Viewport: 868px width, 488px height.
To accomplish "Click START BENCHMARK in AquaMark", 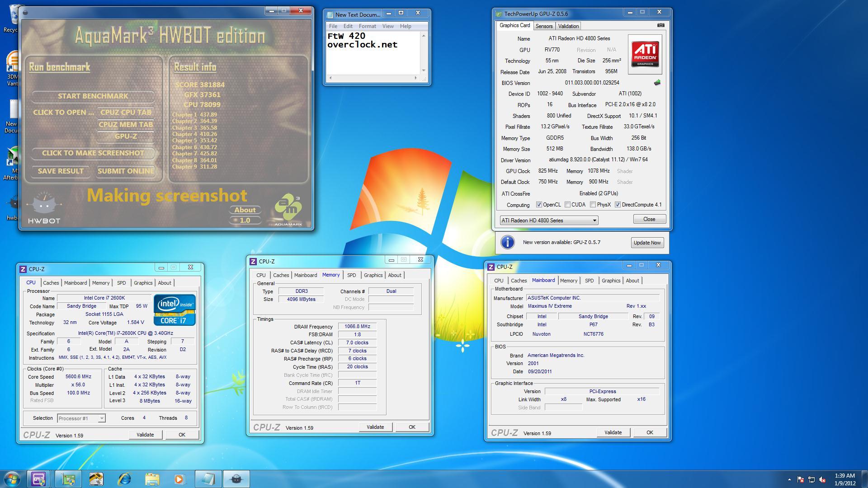I will point(93,96).
